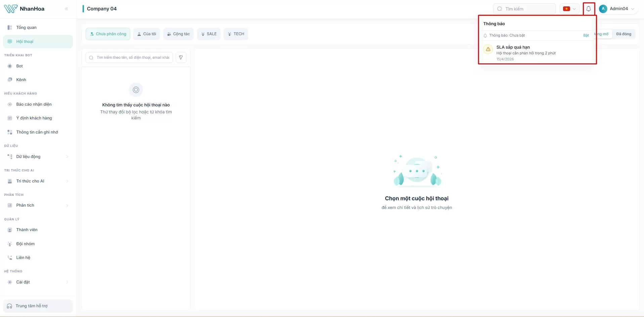
Task: Click Thông báo: Chưa bật status text
Action: pos(507,35)
